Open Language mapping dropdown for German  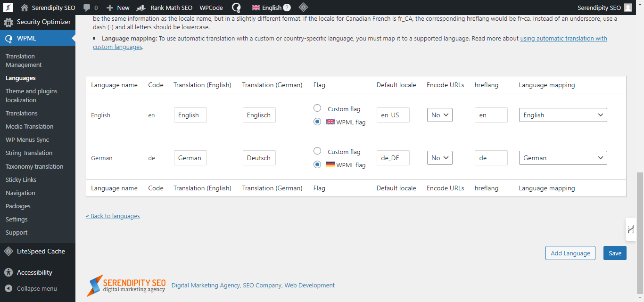pos(563,158)
